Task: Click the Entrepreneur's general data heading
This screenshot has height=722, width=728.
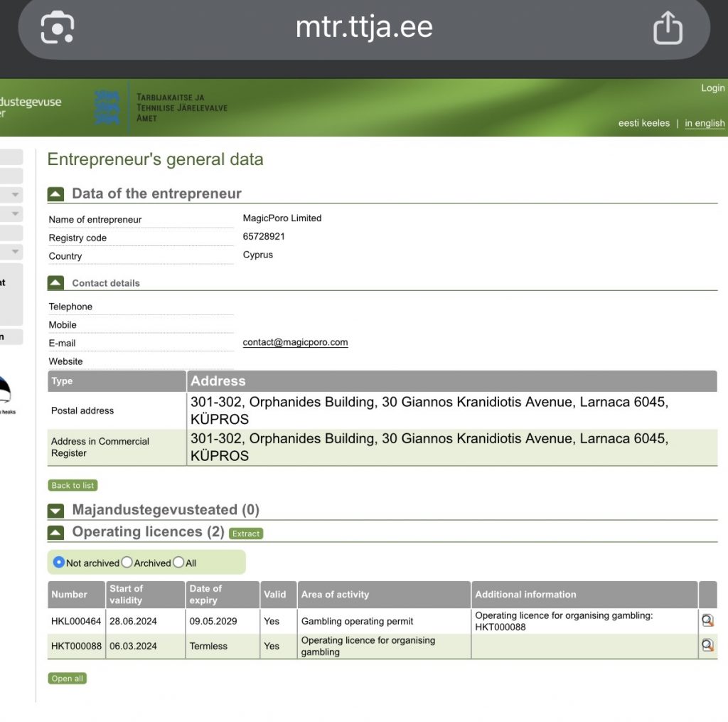Action: (x=156, y=159)
